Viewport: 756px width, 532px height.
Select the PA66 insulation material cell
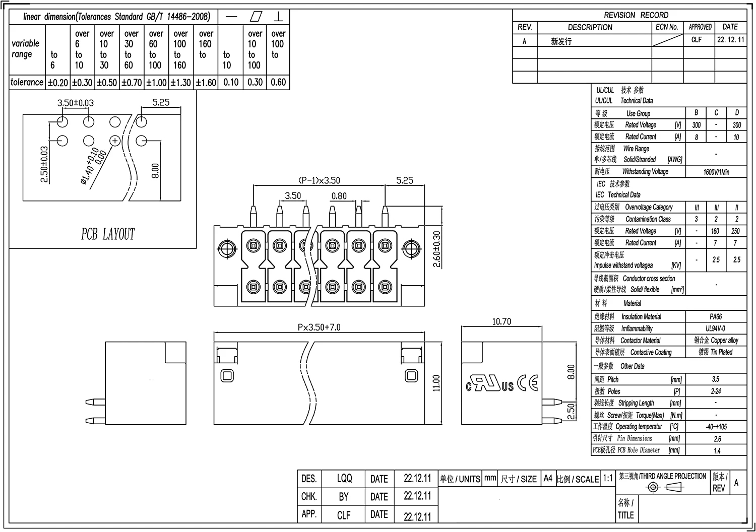716,317
